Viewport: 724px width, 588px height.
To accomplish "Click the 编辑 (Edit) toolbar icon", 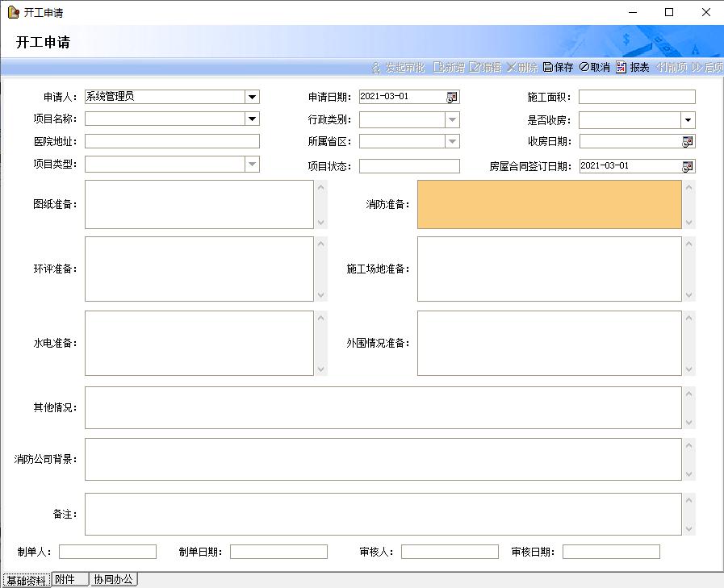I will pos(475,68).
